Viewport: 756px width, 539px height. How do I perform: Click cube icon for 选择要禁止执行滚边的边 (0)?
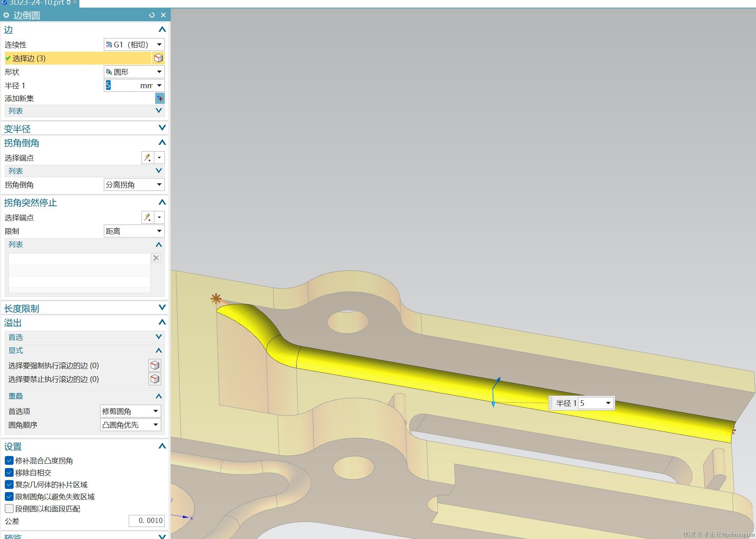pos(155,379)
